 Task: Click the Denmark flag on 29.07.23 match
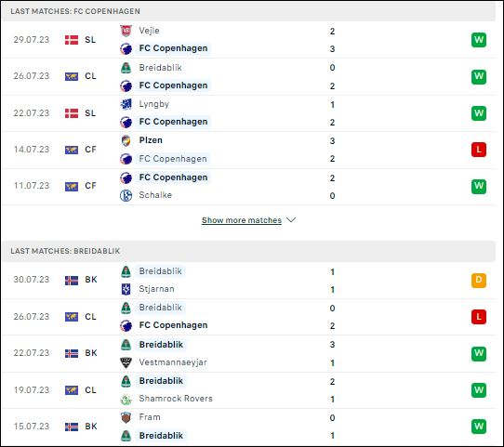[72, 40]
